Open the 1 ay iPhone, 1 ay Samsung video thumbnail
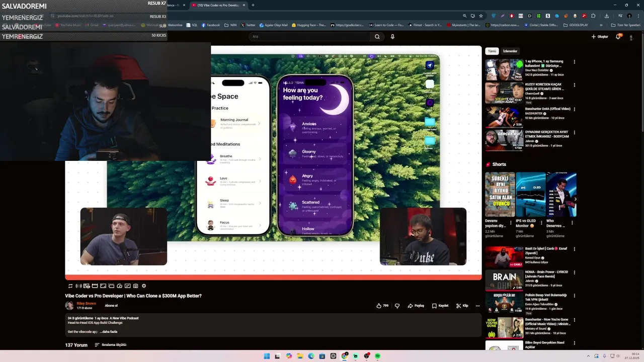Screen dimensions: 644x362 [504, 69]
